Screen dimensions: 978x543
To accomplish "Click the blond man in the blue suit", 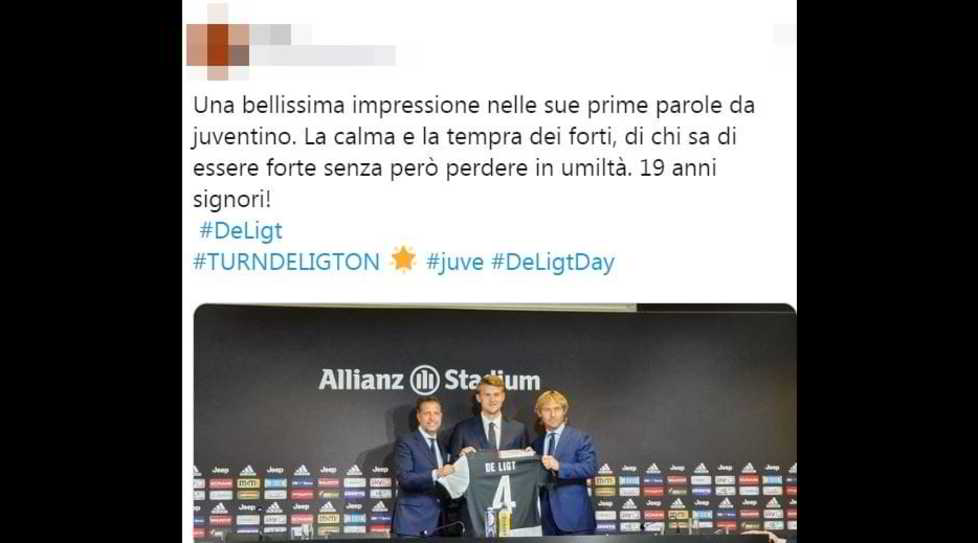I will tap(563, 463).
